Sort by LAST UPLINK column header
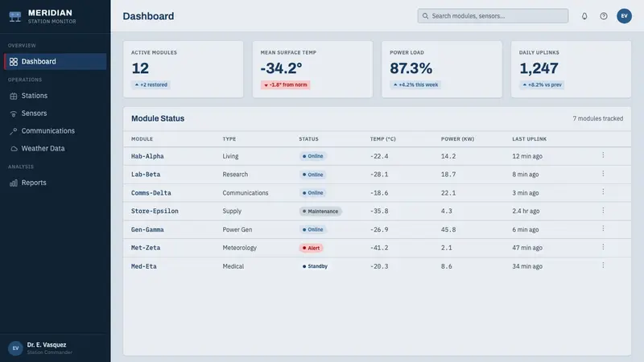This screenshot has width=644, height=362. [x=529, y=139]
